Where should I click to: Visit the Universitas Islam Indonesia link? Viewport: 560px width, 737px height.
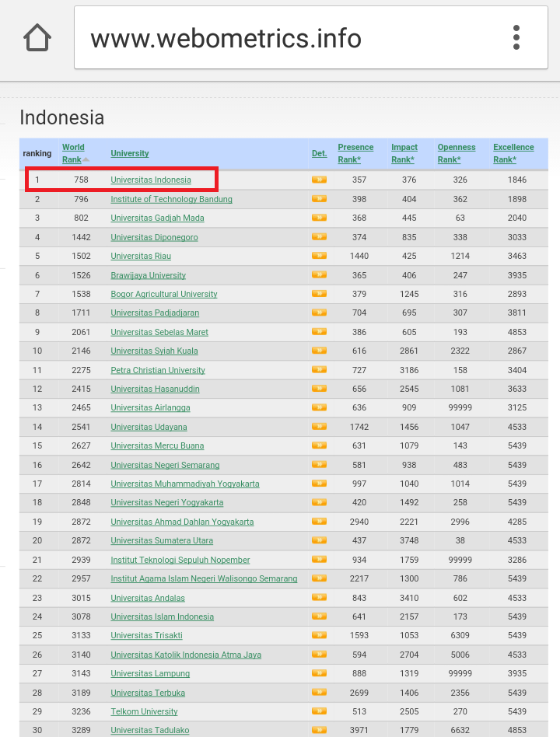[163, 616]
